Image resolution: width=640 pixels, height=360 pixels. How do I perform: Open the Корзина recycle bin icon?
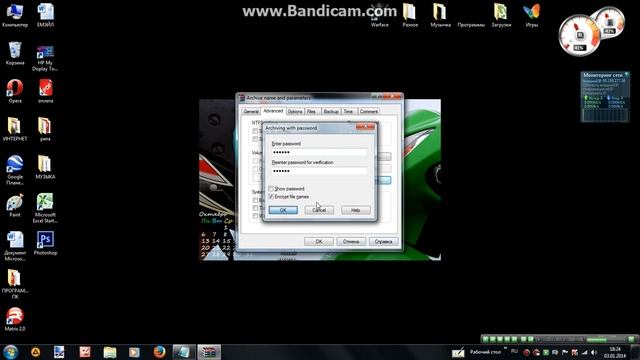(15, 53)
